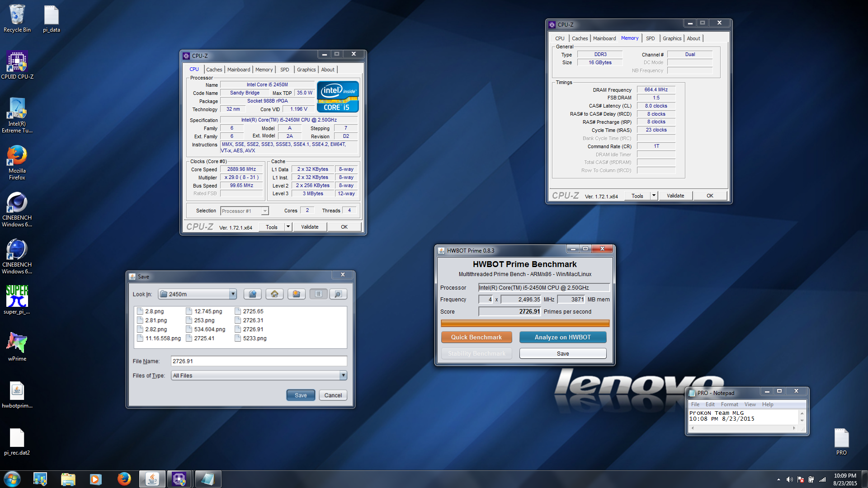868x488 pixels.
Task: Open Tools dropdown arrow in CPU tab window
Action: point(288,227)
